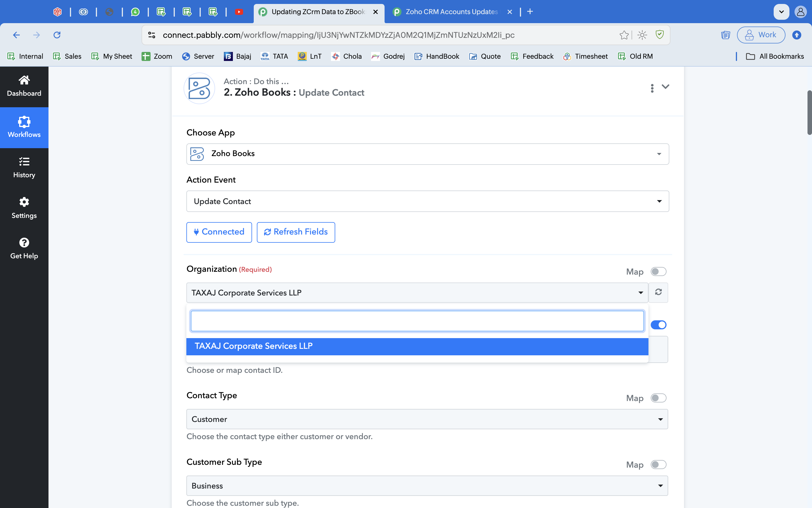
Task: Open the HandBook bookmark
Action: 437,56
